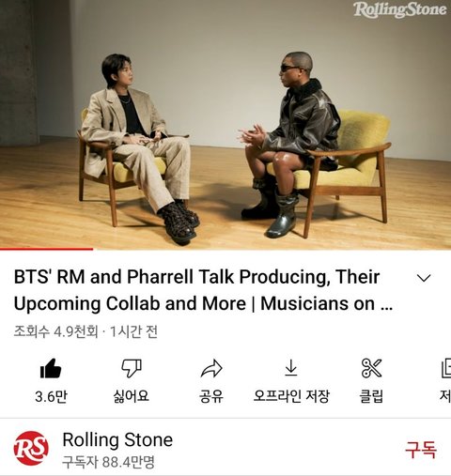
Task: Tap the thumbs-up like icon
Action: pos(51,368)
